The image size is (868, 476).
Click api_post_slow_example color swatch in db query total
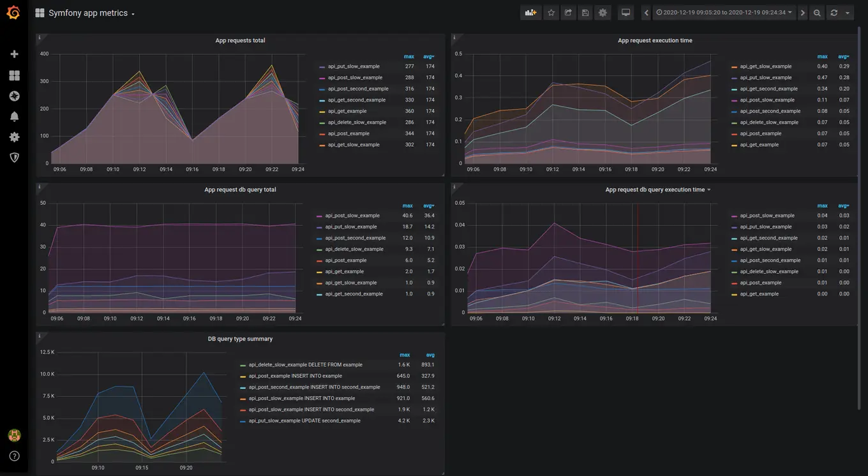pos(320,216)
